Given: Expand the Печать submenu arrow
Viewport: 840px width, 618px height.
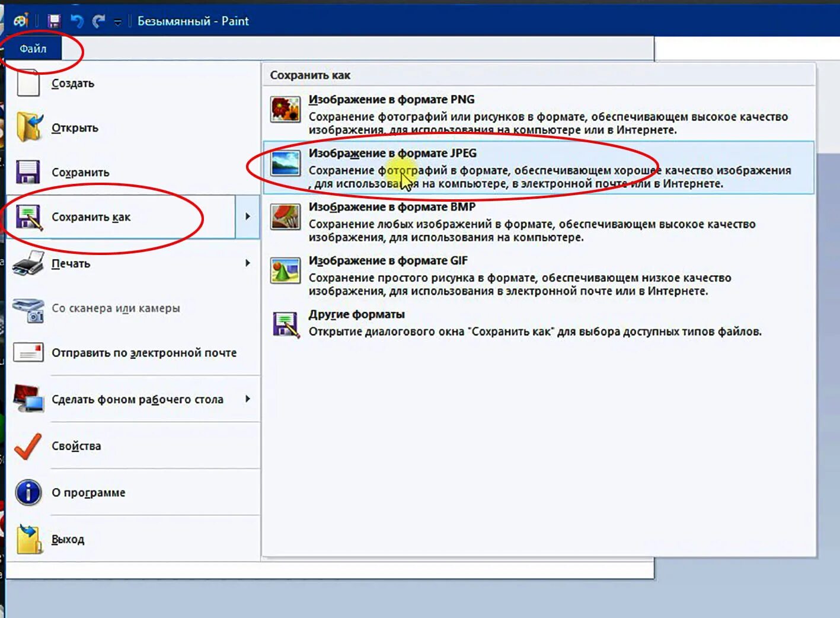Looking at the screenshot, I should 248,263.
